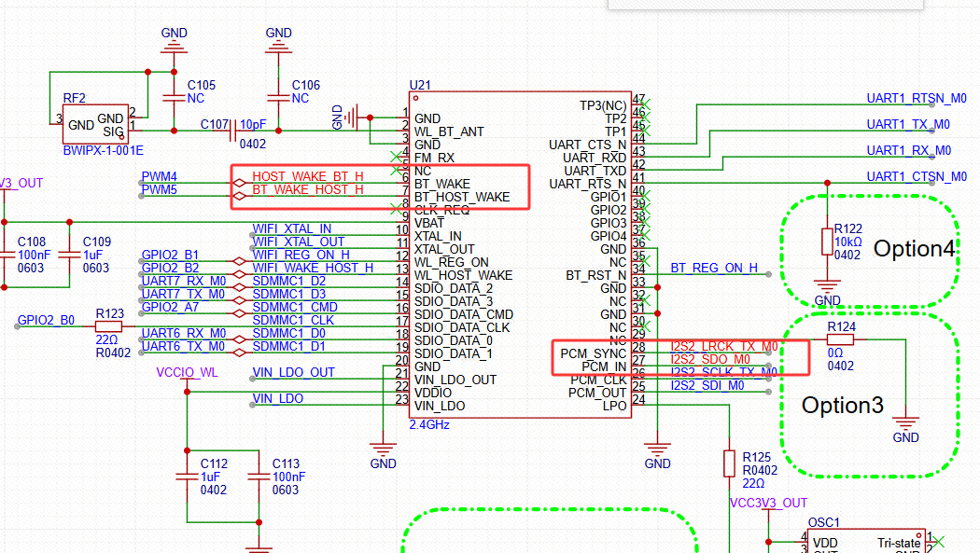Select resistor R122 10kΩ symbol

[827, 242]
